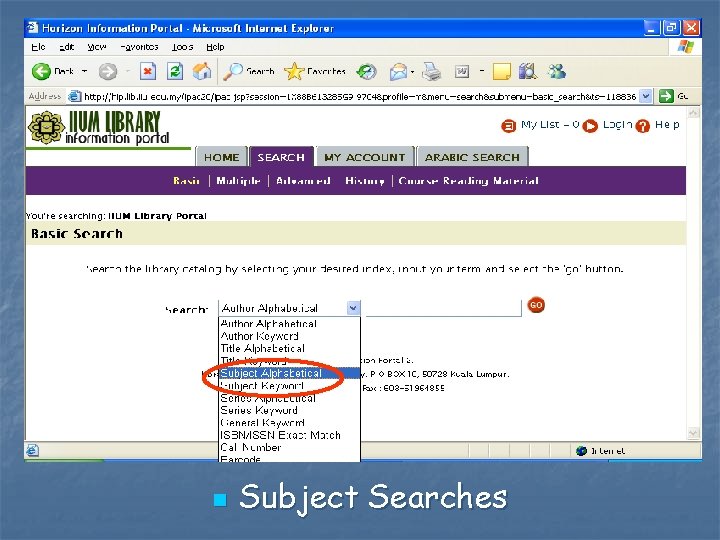
Task: Select Title Alphabetical in dropdown list
Action: (x=289, y=349)
